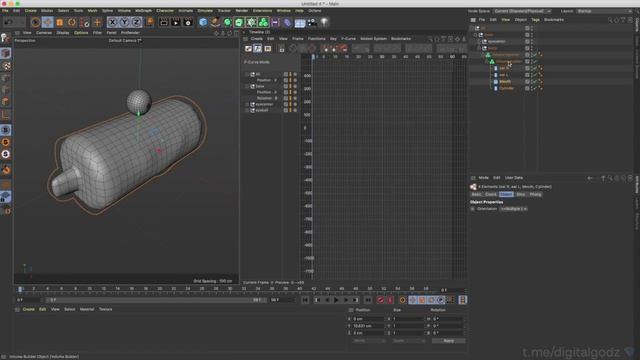
Task: Open the MoGraph cloner icon palette
Action: [x=251, y=22]
